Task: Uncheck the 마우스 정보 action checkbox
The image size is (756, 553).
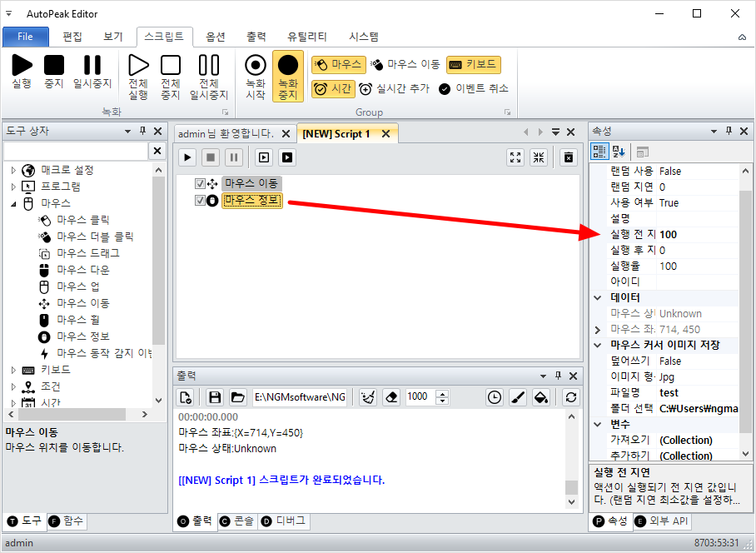Action: tap(200, 201)
